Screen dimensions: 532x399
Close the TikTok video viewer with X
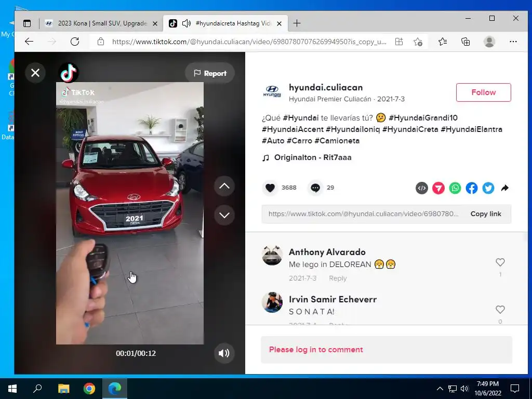(x=35, y=73)
